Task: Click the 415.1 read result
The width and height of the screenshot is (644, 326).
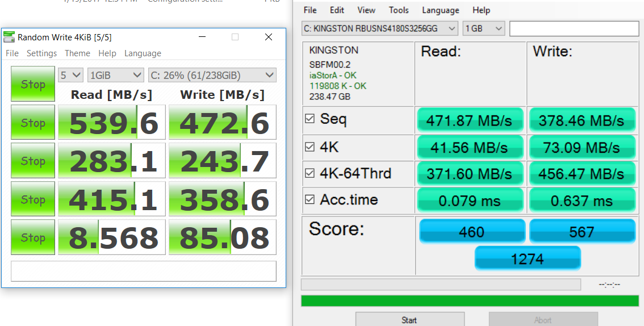Action: pyautogui.click(x=112, y=199)
